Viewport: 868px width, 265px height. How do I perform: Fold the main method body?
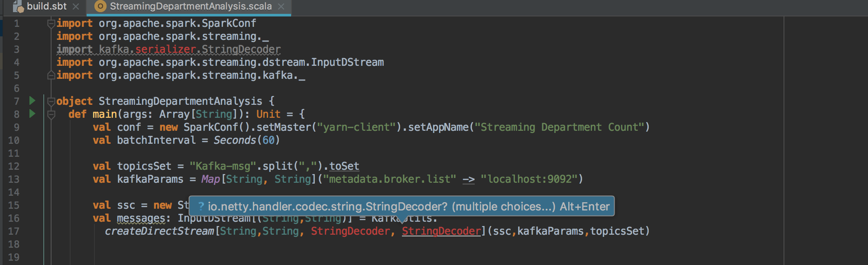(x=51, y=114)
